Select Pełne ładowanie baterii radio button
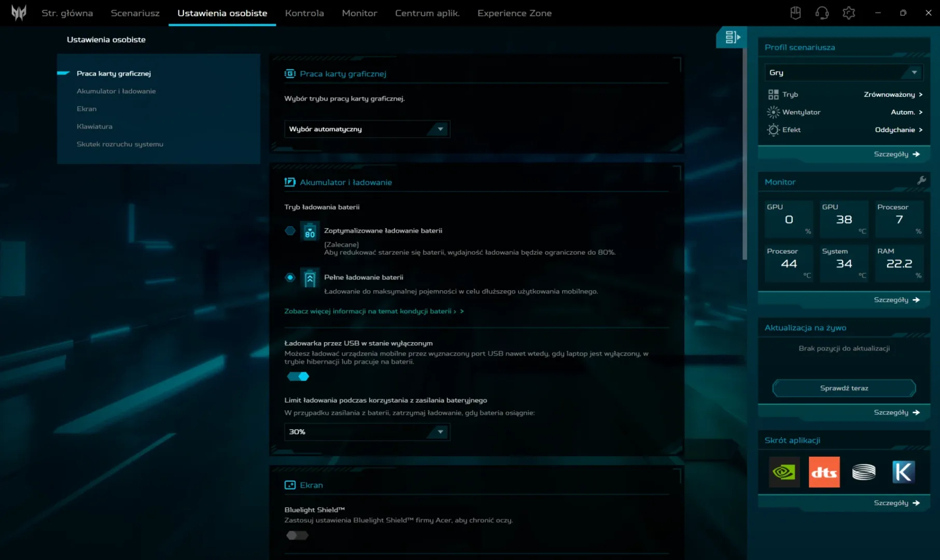This screenshot has width=940, height=560. point(290,277)
